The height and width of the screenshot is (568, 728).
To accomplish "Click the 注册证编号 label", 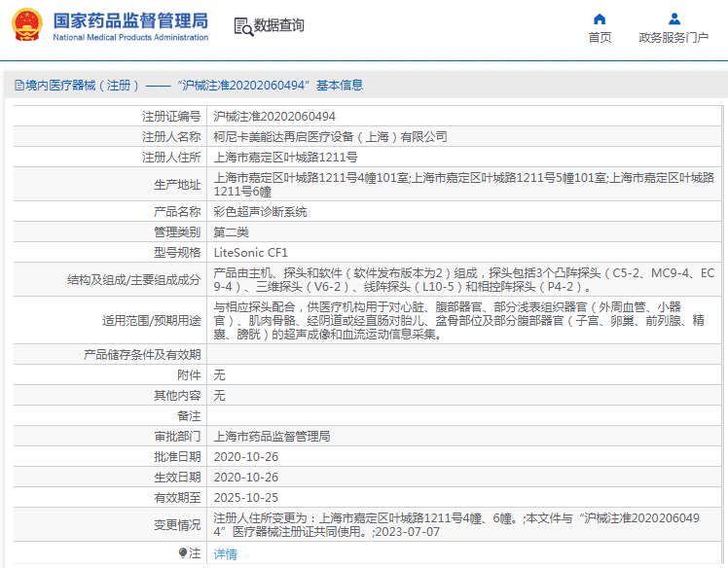I will click(x=171, y=117).
